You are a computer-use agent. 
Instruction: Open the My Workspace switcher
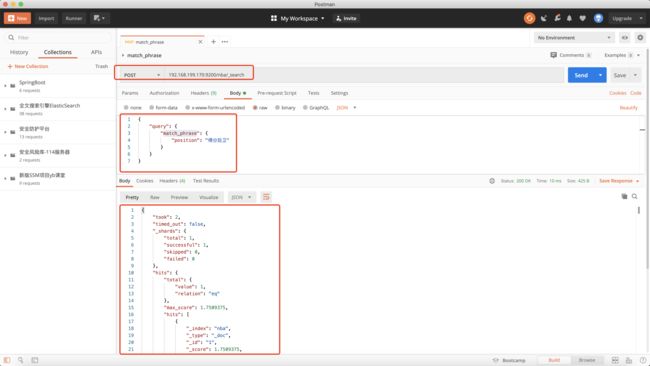pos(298,18)
